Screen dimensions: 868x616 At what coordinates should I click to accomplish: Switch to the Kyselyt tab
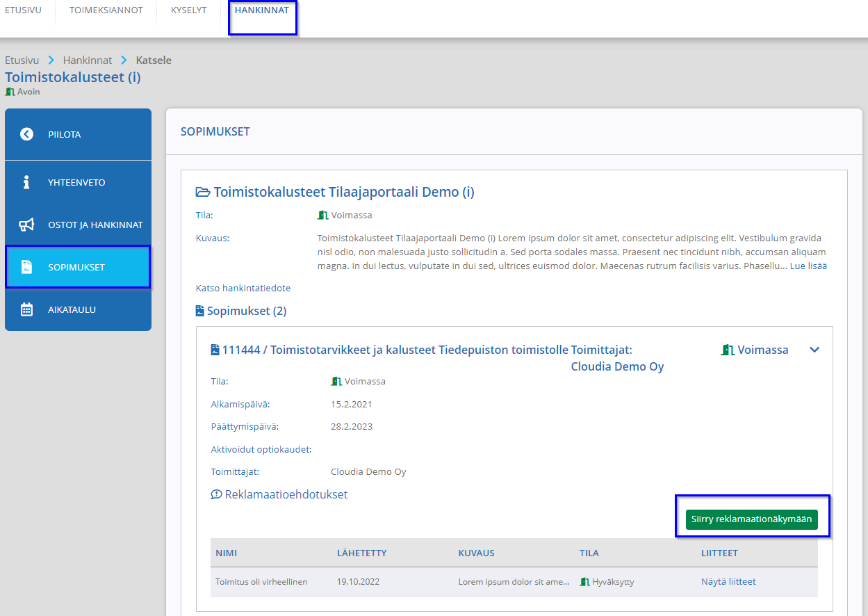[189, 10]
